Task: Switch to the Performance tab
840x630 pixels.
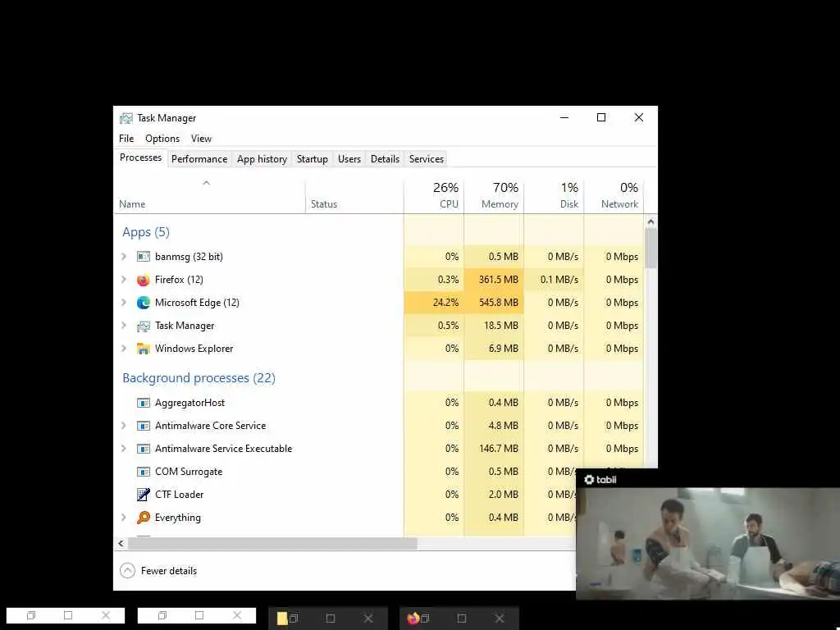Action: (x=199, y=159)
